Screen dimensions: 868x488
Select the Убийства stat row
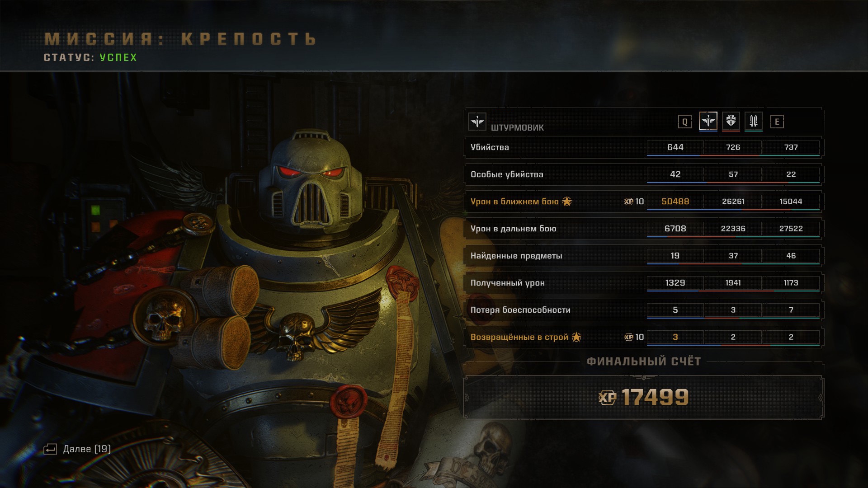pyautogui.click(x=643, y=147)
